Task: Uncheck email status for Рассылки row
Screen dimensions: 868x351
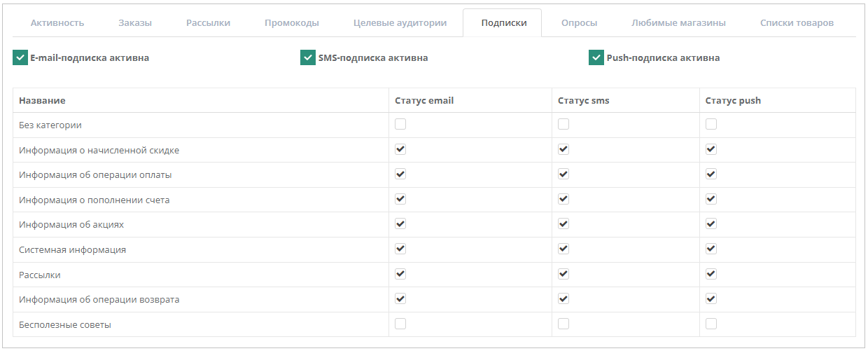Action: (400, 273)
